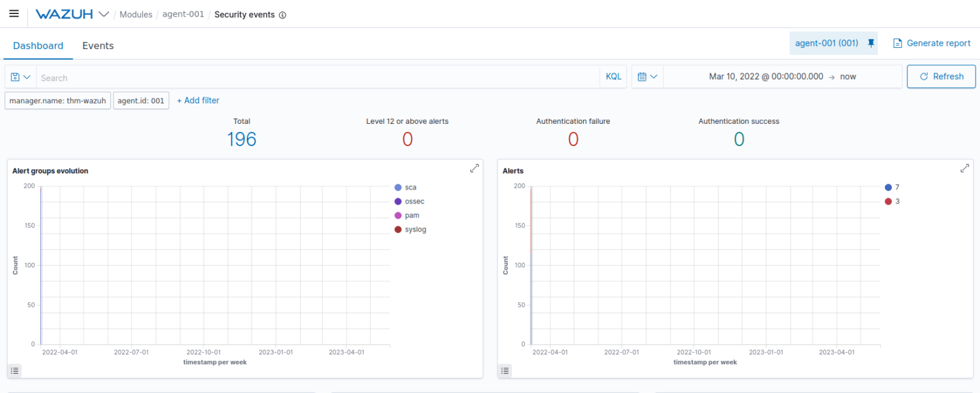Open the calendar quick date menu
The image size is (980, 393).
(648, 77)
